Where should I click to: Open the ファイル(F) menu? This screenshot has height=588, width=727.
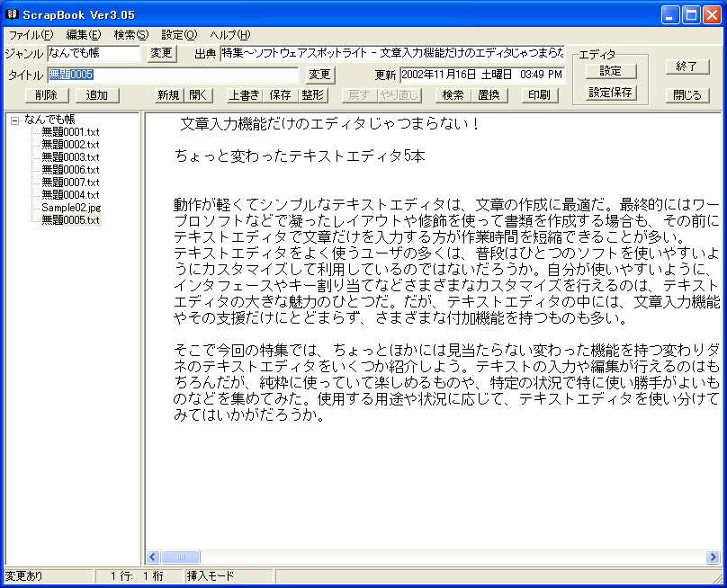coord(31,35)
